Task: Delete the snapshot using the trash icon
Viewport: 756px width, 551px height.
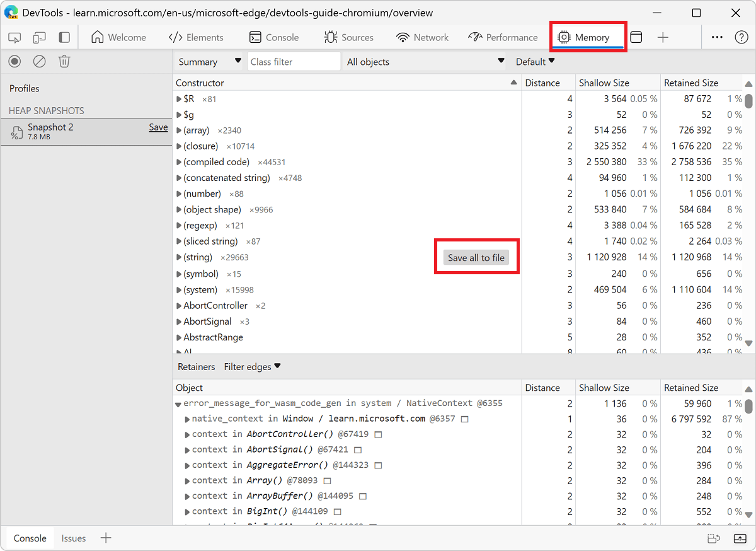Action: (x=64, y=61)
